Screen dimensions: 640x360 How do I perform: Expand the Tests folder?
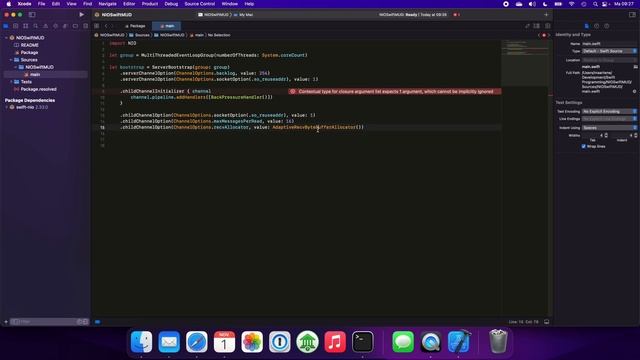coord(11,82)
